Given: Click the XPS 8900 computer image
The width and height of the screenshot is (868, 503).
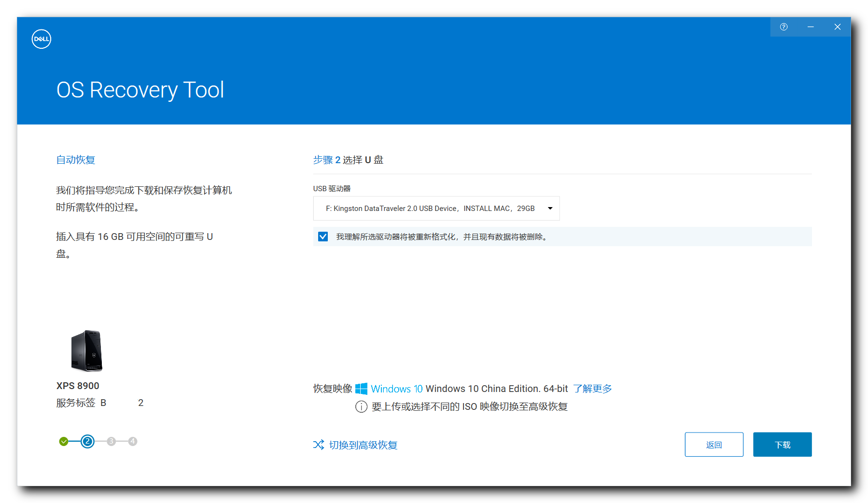Looking at the screenshot, I should [x=87, y=351].
